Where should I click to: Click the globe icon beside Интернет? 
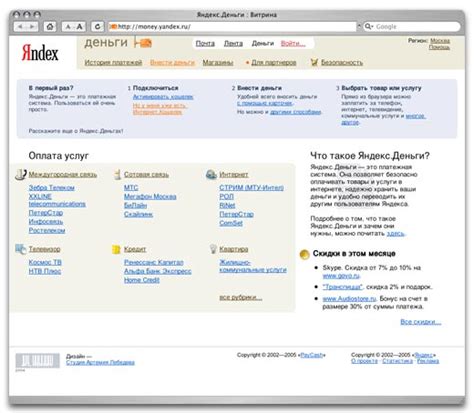211,174
